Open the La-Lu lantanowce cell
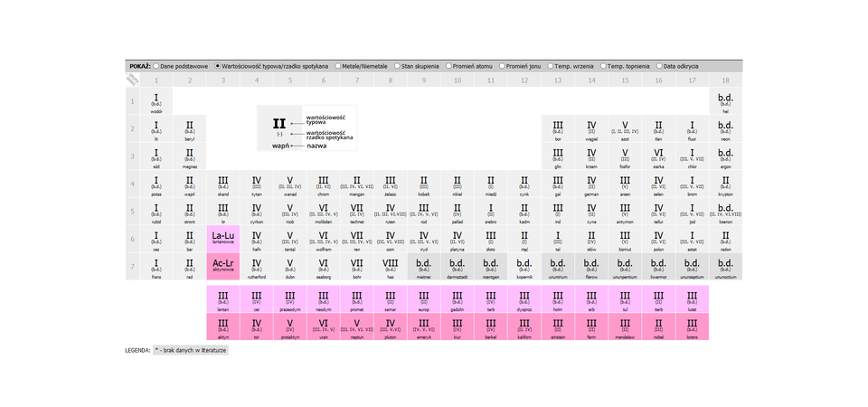 [223, 239]
